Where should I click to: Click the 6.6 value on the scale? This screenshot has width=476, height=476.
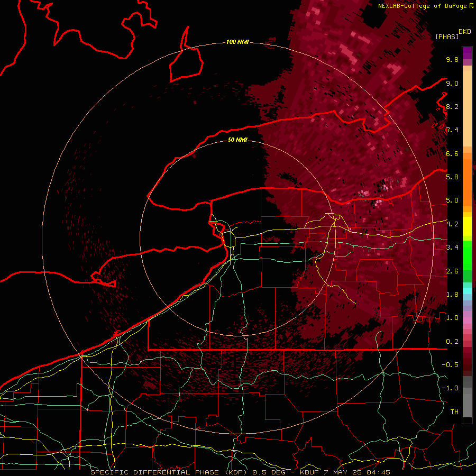coord(452,153)
